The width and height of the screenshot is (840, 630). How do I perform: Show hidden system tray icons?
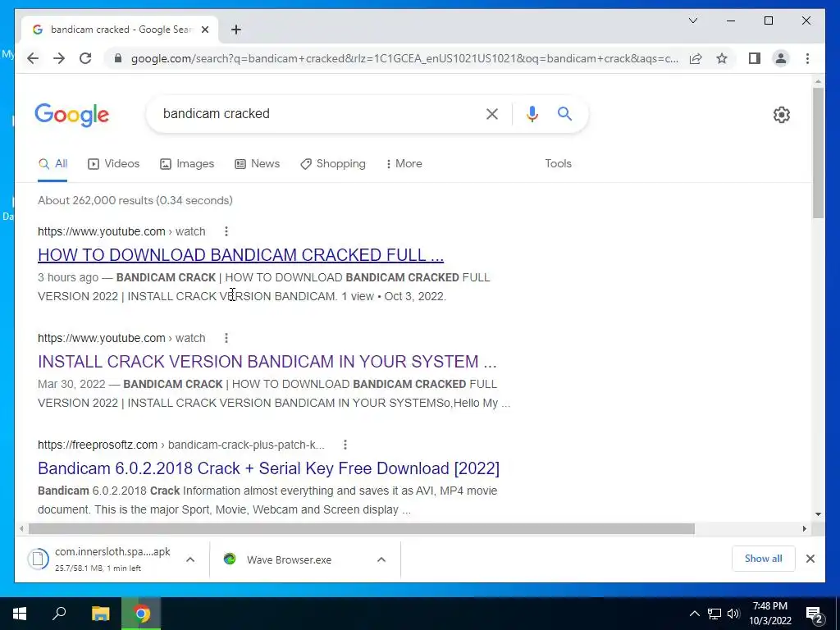(x=694, y=614)
